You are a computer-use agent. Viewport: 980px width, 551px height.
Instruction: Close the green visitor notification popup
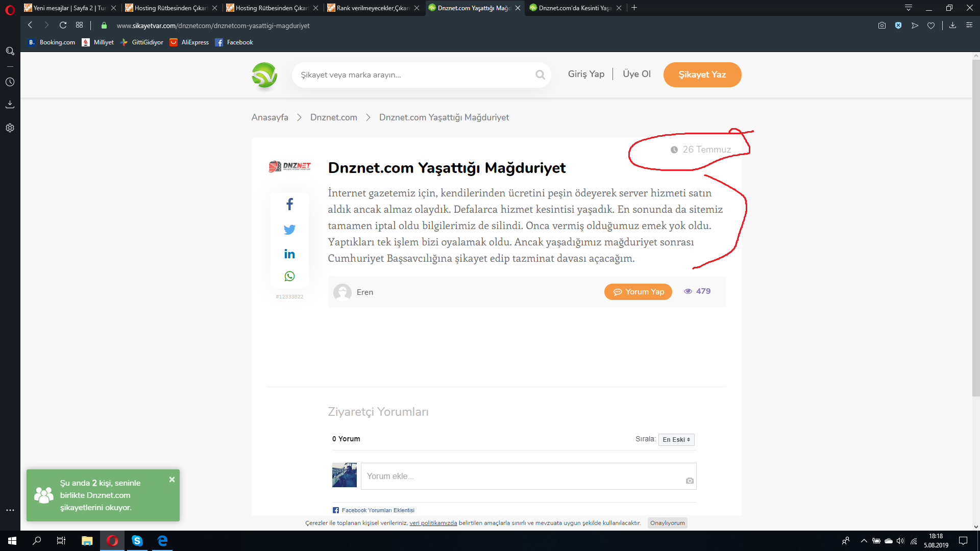172,480
